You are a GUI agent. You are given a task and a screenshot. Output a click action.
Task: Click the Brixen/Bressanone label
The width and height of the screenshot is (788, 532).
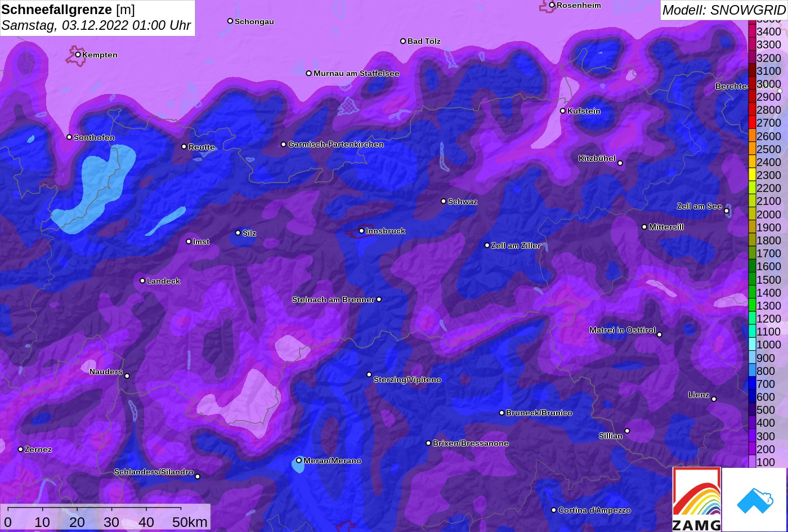pos(471,444)
